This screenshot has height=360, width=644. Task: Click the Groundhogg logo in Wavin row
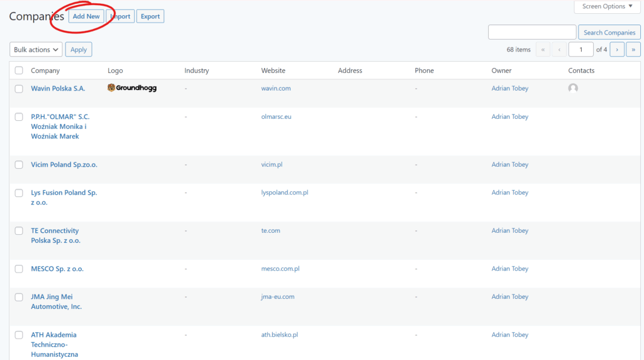(x=132, y=88)
